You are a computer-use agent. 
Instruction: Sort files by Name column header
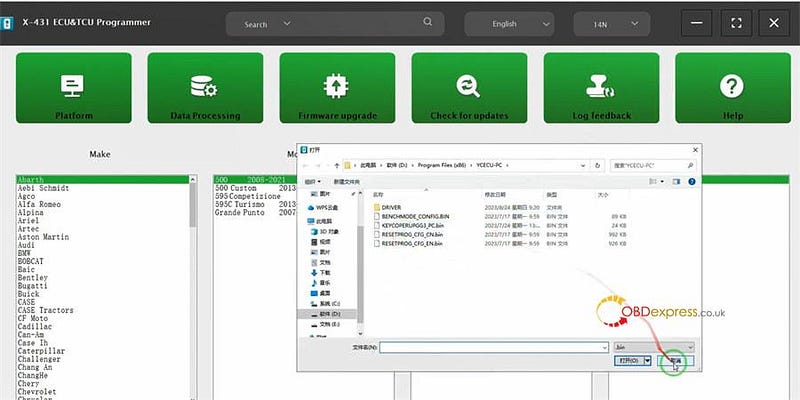click(378, 195)
